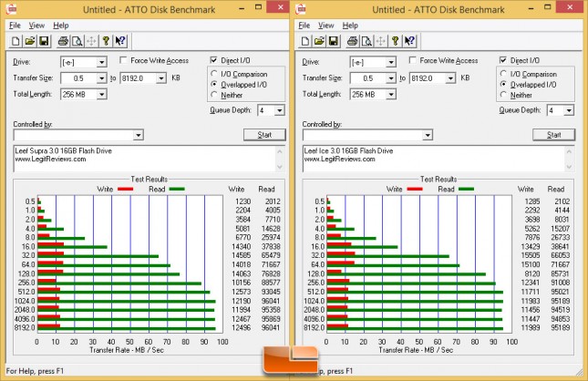The image size is (588, 381).
Task: Open Queue Depth dropdown in Supra window
Action: pos(280,110)
